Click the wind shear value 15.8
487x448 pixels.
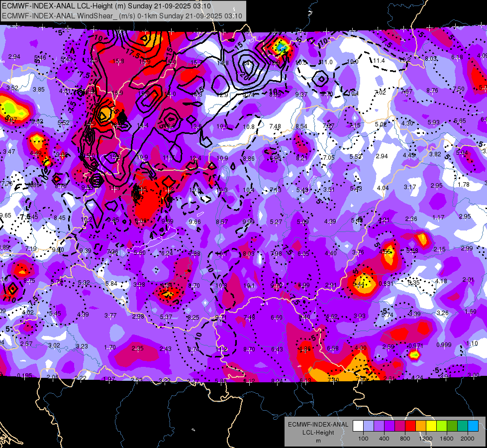118,61
